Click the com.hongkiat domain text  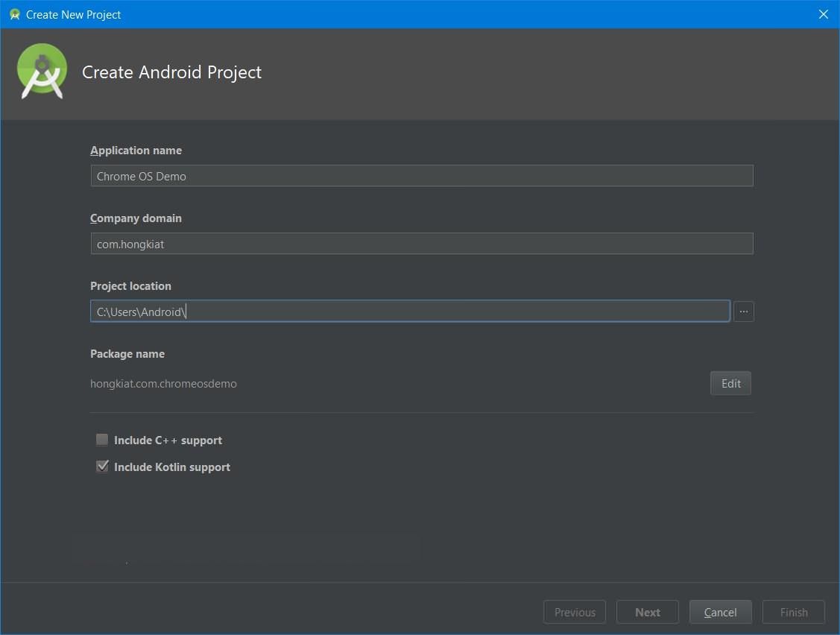pyautogui.click(x=130, y=244)
